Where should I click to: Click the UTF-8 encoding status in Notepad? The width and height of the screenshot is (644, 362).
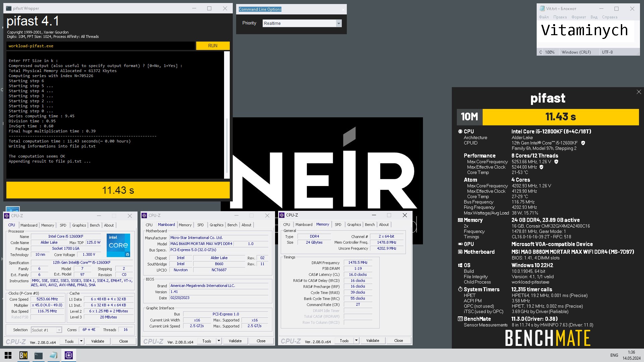[607, 52]
